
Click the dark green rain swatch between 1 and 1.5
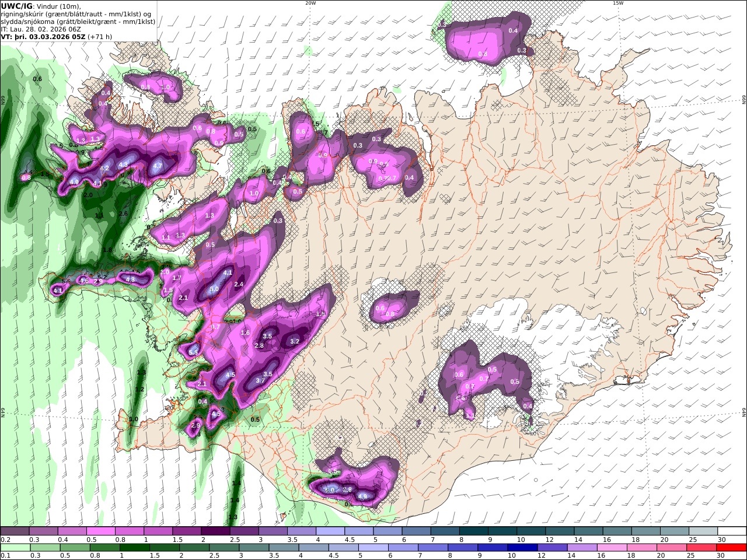[135, 548]
